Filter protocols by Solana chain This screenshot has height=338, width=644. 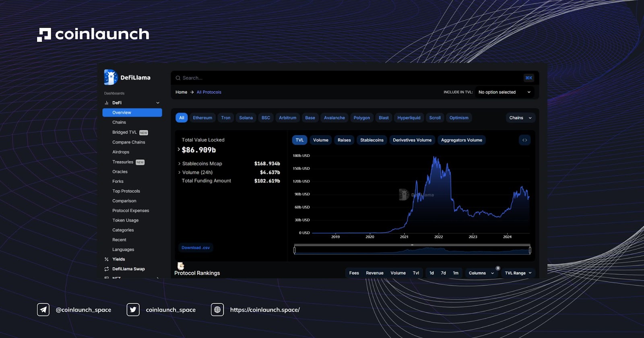coord(246,118)
